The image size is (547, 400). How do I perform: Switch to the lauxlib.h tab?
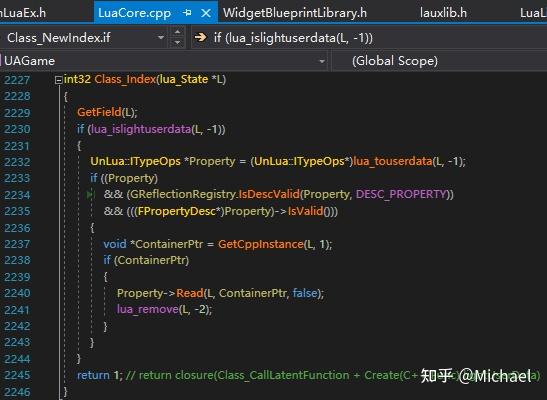[443, 13]
